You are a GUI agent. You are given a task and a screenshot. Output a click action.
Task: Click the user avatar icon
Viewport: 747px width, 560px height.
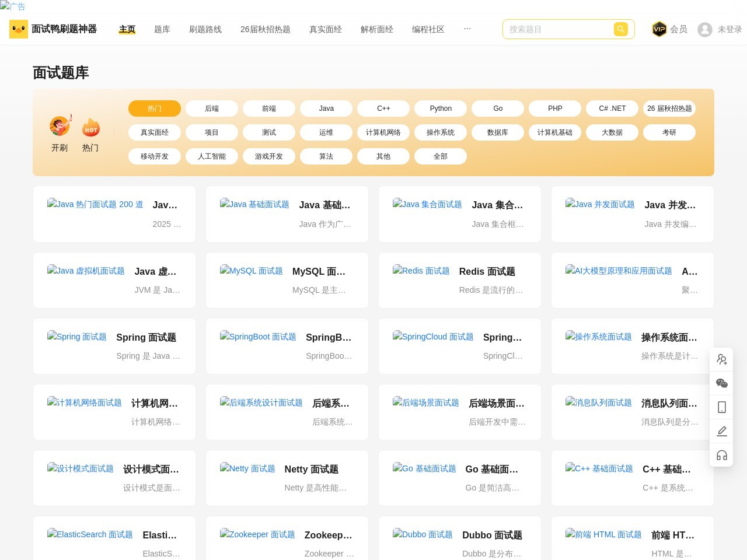(x=705, y=29)
